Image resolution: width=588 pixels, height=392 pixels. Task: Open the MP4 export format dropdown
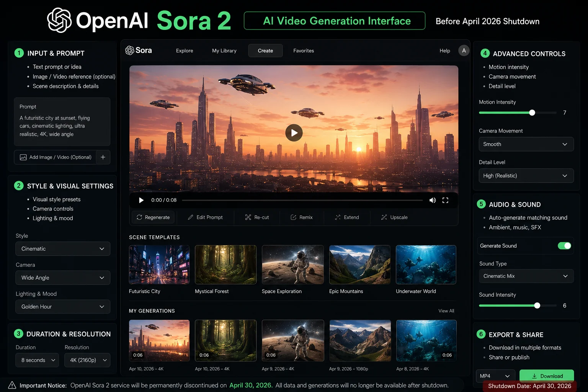click(495, 376)
